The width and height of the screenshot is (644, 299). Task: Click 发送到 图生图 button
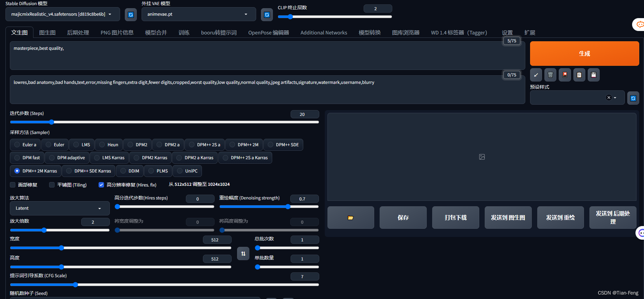(x=508, y=218)
